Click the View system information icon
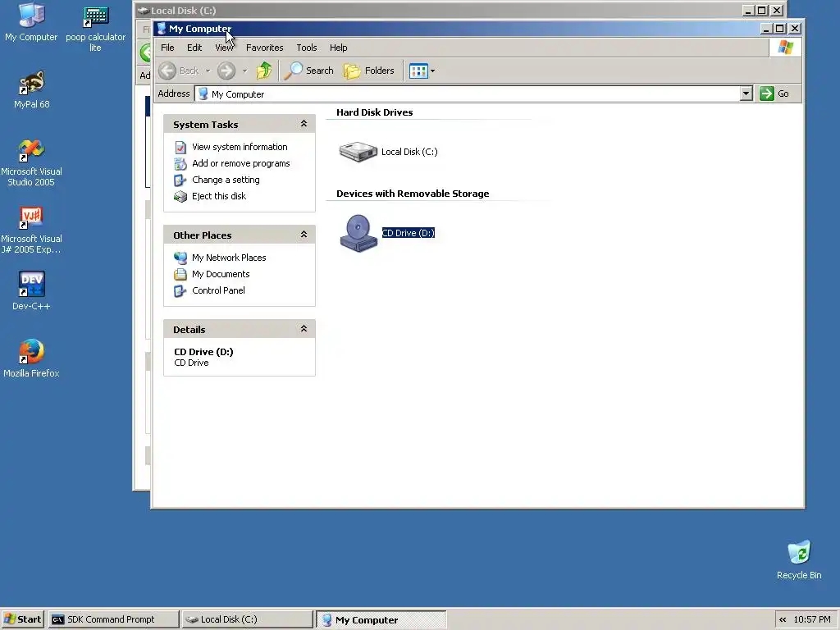The height and width of the screenshot is (630, 840). point(180,148)
